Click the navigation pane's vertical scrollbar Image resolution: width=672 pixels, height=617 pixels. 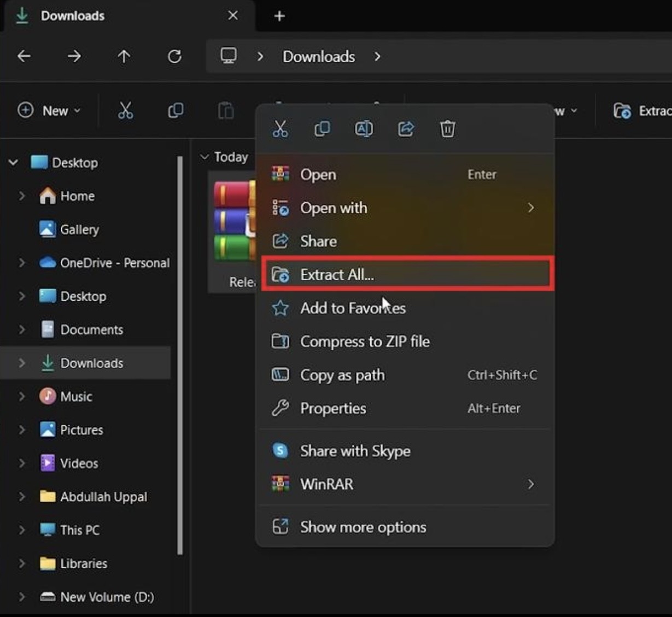179,355
